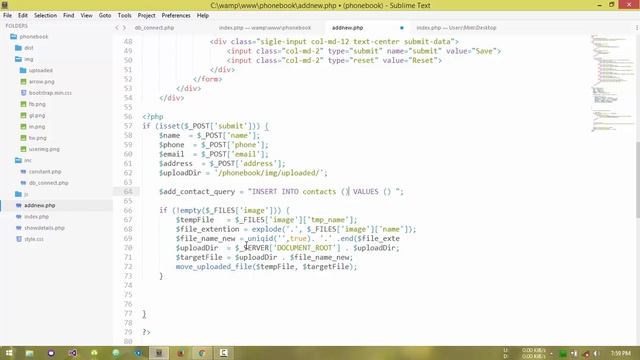The height and width of the screenshot is (360, 640).
Task: Expand the uploaded folder
Action: (23, 70)
